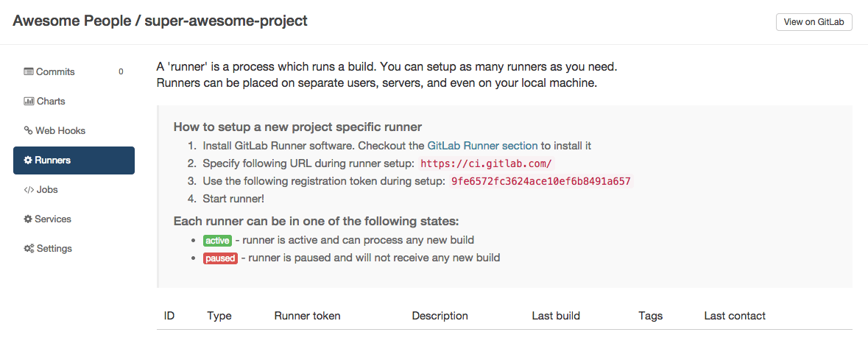Click the Commits list icon in sidebar
868x346 pixels.
tap(29, 72)
